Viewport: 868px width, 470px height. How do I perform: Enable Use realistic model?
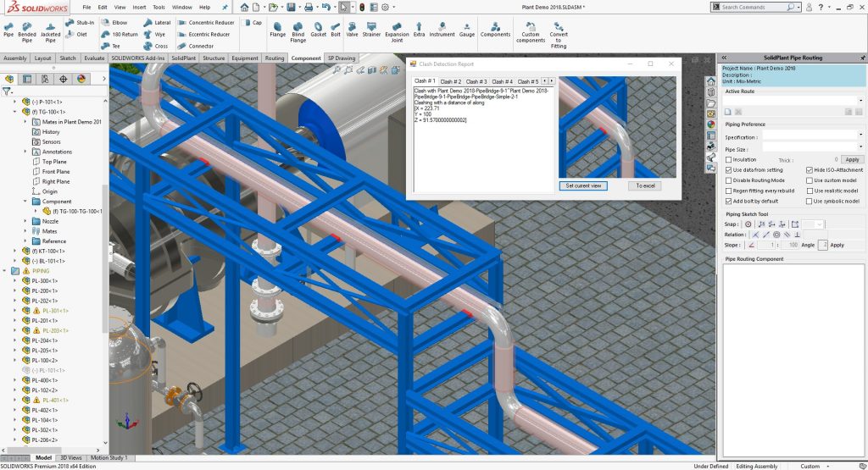coord(810,191)
